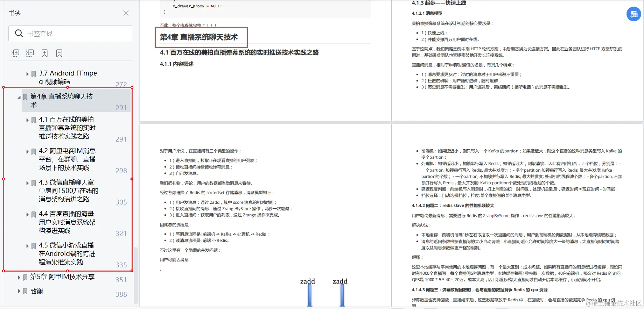The height and width of the screenshot is (309, 644).
Task: Click the bookmark icon beside 4.1 百万在线
Action: [34, 120]
